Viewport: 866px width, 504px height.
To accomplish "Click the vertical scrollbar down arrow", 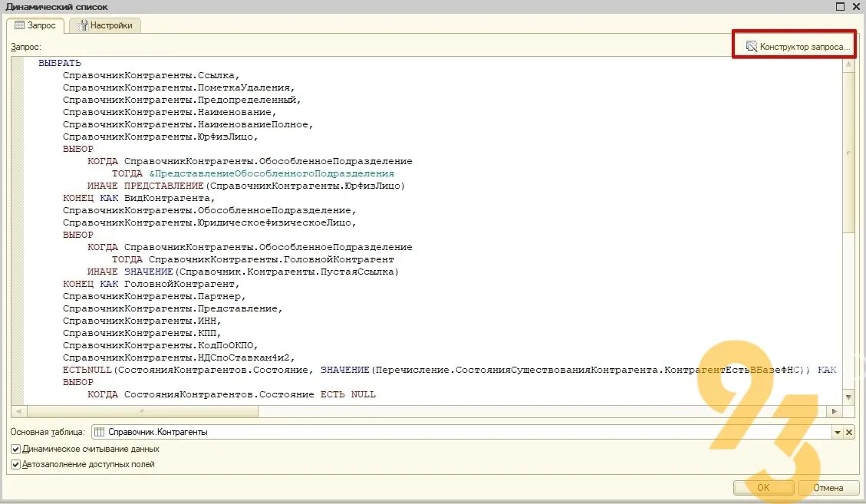I will pos(848,397).
